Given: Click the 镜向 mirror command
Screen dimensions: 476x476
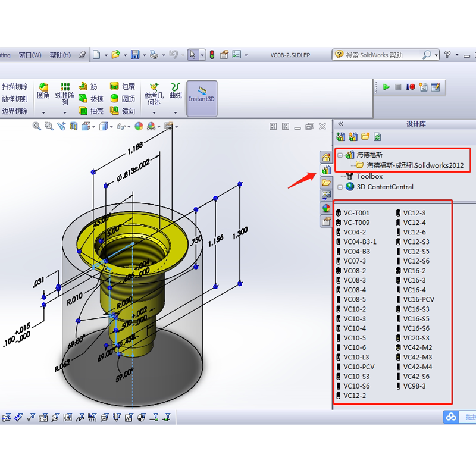Looking at the screenshot, I should tap(123, 111).
